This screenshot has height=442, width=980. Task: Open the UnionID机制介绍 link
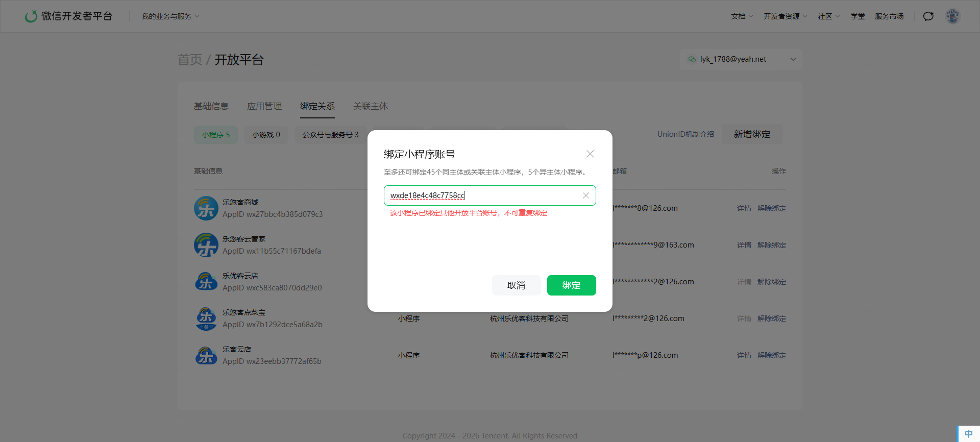coord(685,134)
